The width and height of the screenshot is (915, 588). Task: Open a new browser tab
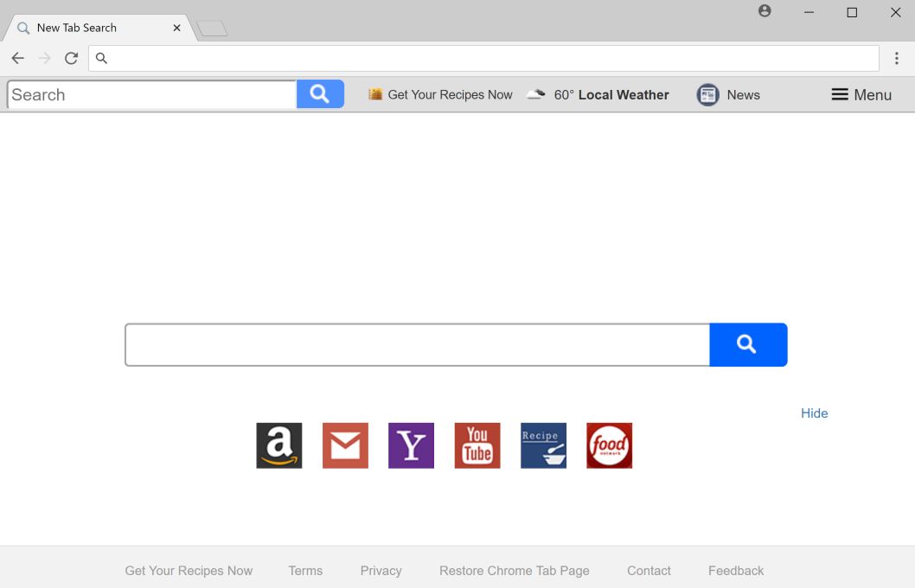point(212,27)
